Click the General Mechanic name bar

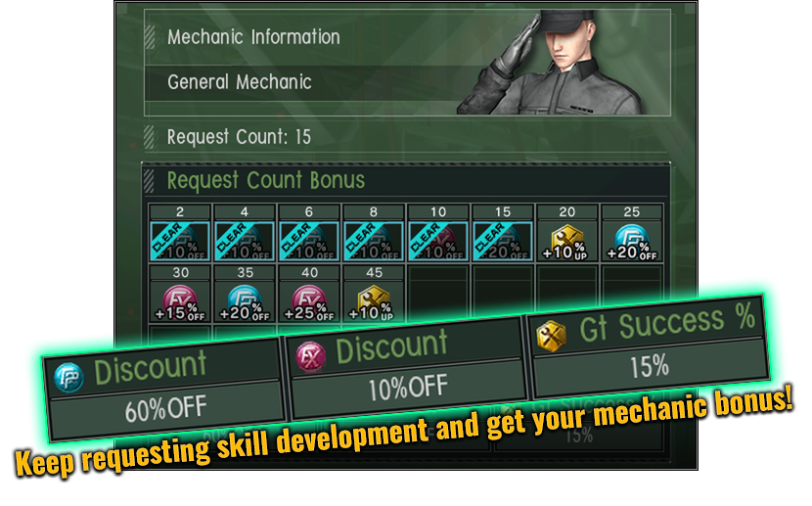coord(311,82)
